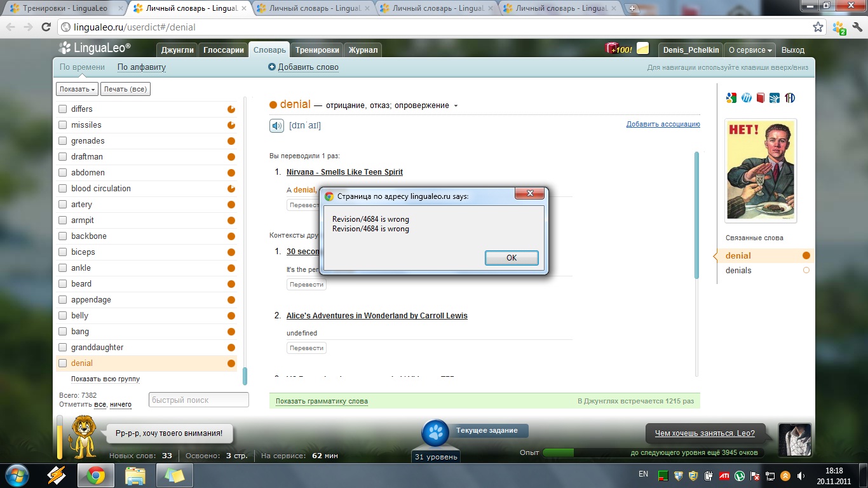
Task: Go to the Тренировки tab
Action: [317, 50]
